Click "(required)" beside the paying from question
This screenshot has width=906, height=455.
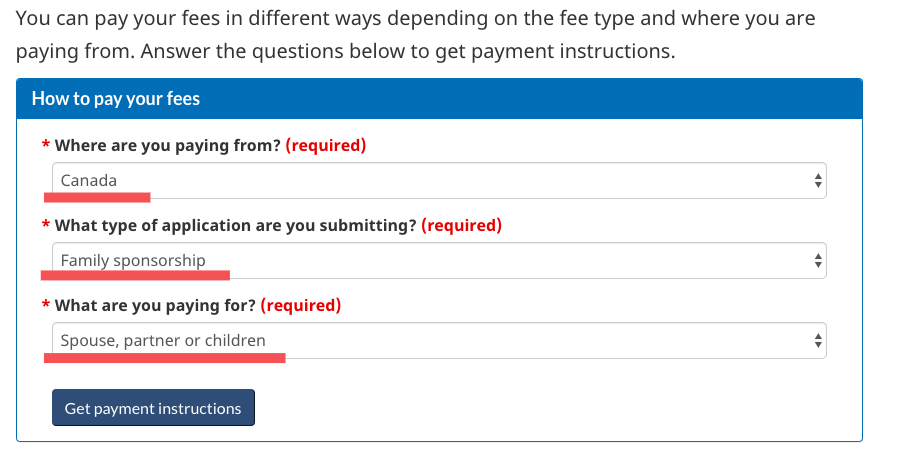(326, 145)
